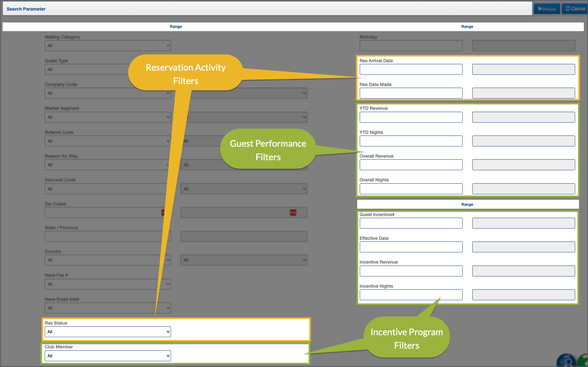Expand the Mailing Category dropdown
The height and width of the screenshot is (367, 588).
(x=108, y=46)
